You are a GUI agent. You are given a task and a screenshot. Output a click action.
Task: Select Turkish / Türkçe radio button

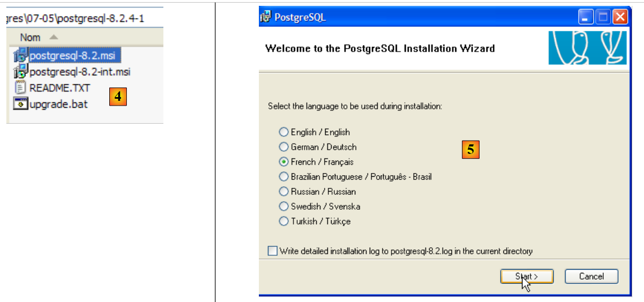[284, 221]
